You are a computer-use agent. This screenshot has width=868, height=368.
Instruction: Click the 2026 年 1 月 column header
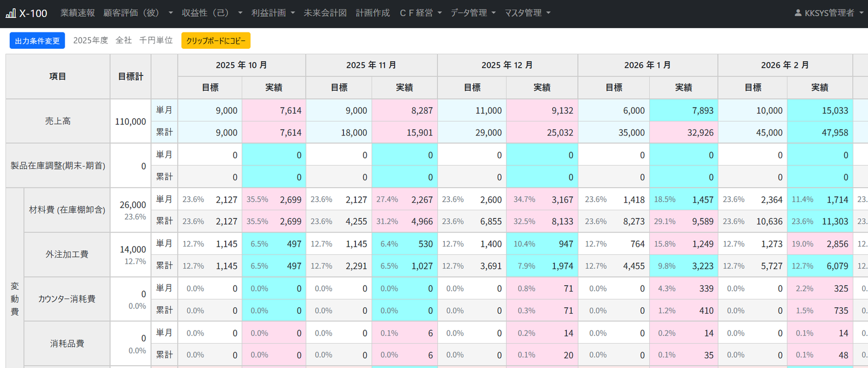pos(648,65)
